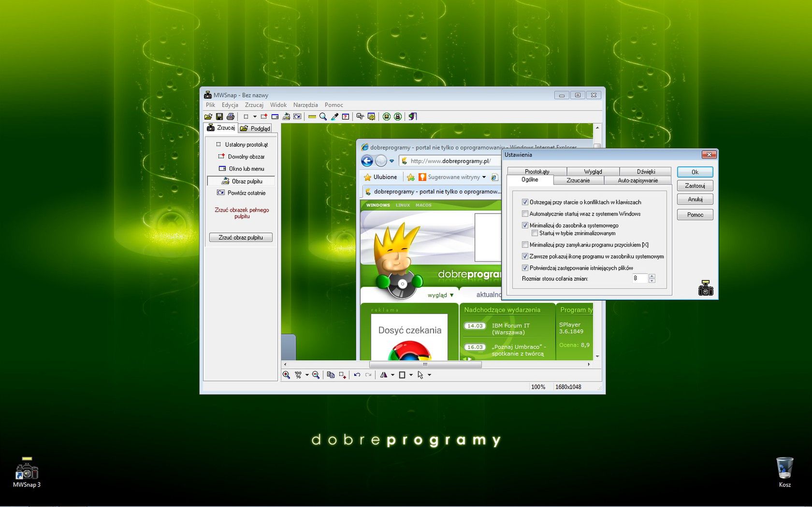This screenshot has width=812, height=507.
Task: Click the copy to clipboard icon
Action: [x=331, y=375]
